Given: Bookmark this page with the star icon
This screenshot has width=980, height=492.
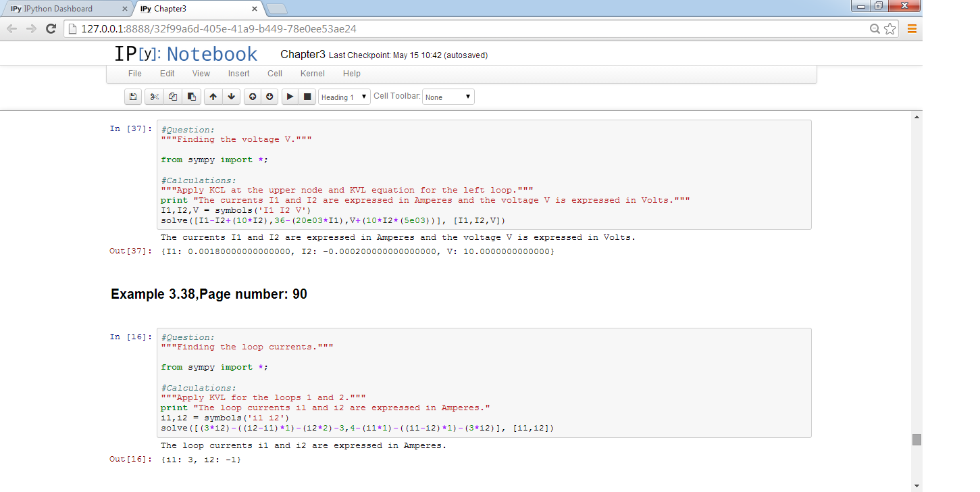Looking at the screenshot, I should [890, 28].
